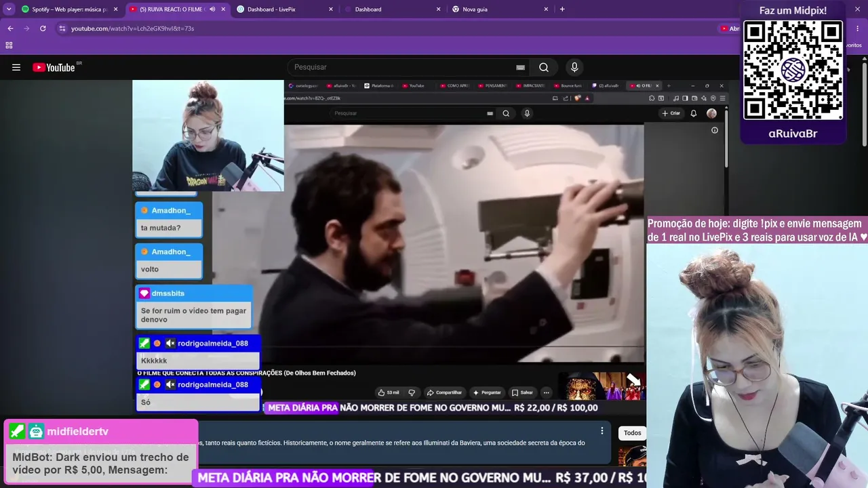The height and width of the screenshot is (488, 868).
Task: Go forward with the browser forward arrow
Action: [26, 28]
